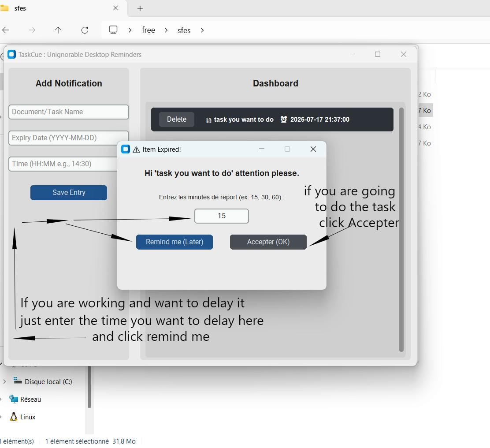This screenshot has height=448, width=490.
Task: Click the 'sfes' breadcrumb segment
Action: 184,30
